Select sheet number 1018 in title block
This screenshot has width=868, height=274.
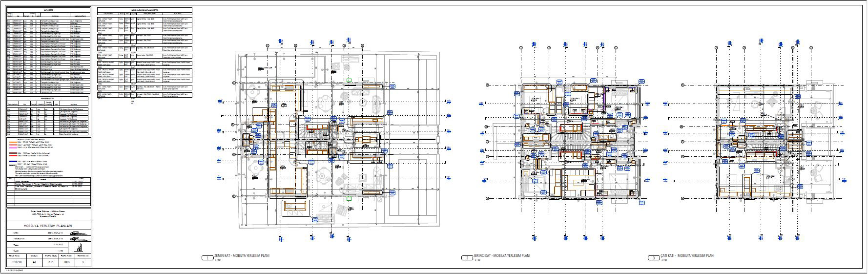(x=67, y=262)
